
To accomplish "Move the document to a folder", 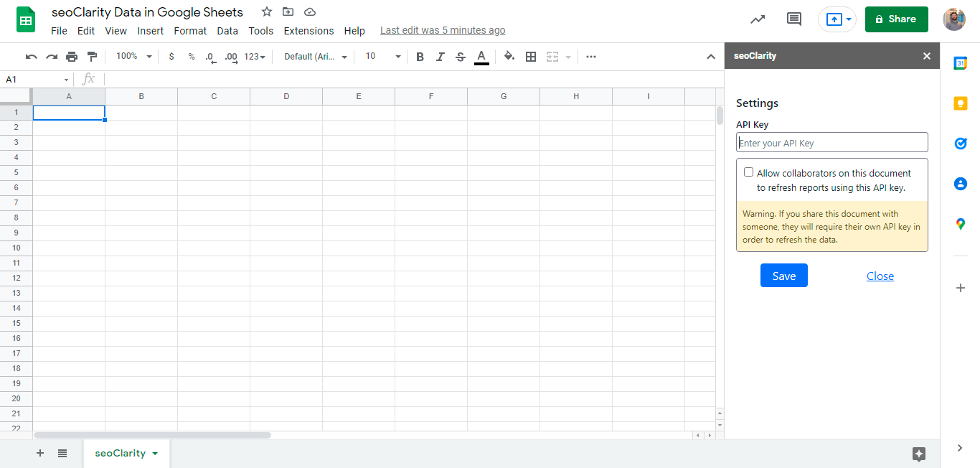I will 288,12.
